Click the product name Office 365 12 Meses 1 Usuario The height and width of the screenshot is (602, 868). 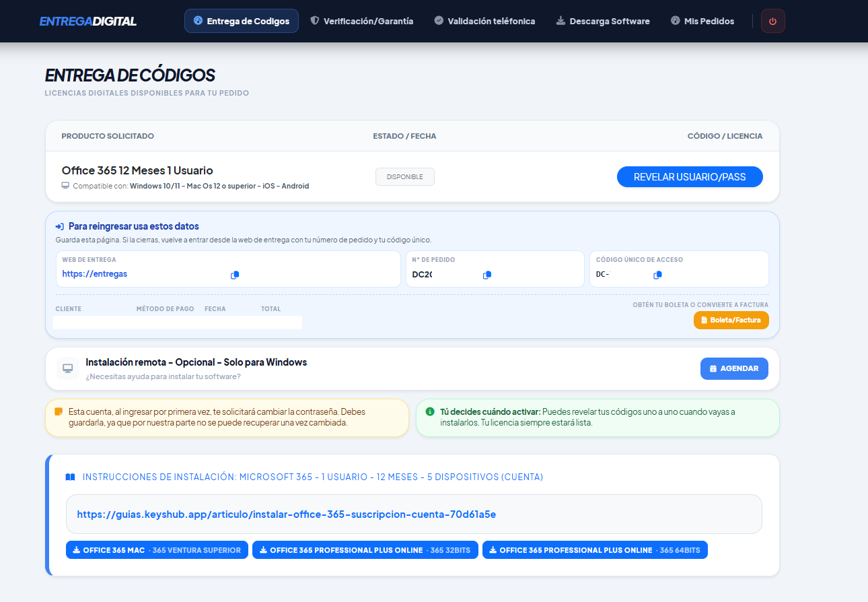(137, 170)
